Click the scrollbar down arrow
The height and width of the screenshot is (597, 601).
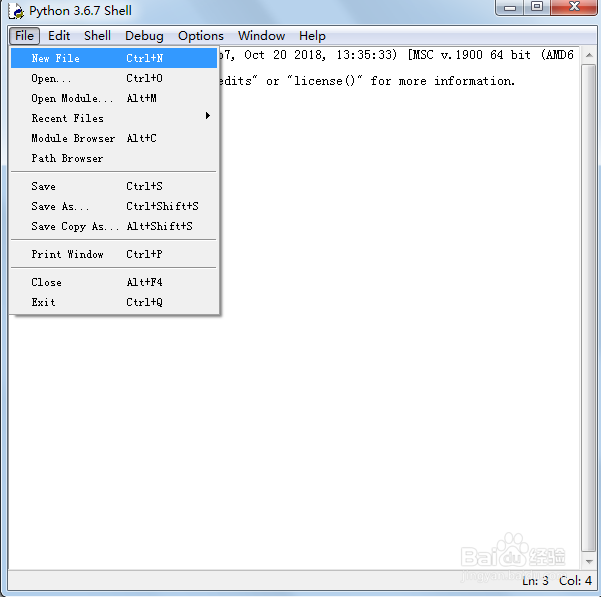click(589, 561)
